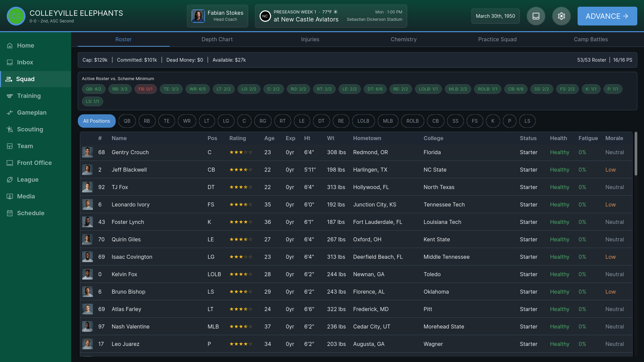The width and height of the screenshot is (644, 362).
Task: Open the Fabian Stokes head coach card
Action: pos(217,16)
